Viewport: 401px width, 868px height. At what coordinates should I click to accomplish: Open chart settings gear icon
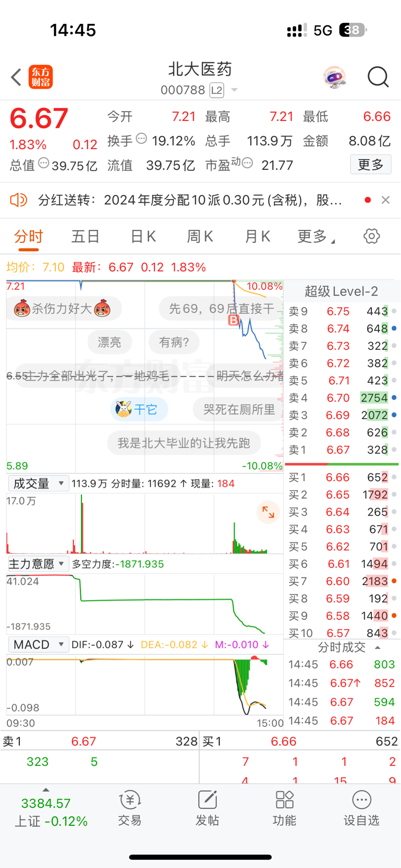371,236
